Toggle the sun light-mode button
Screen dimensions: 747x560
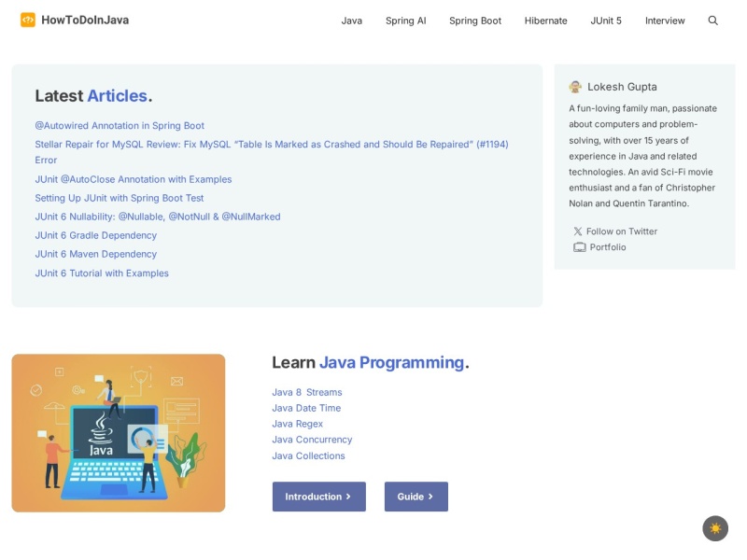click(x=715, y=528)
